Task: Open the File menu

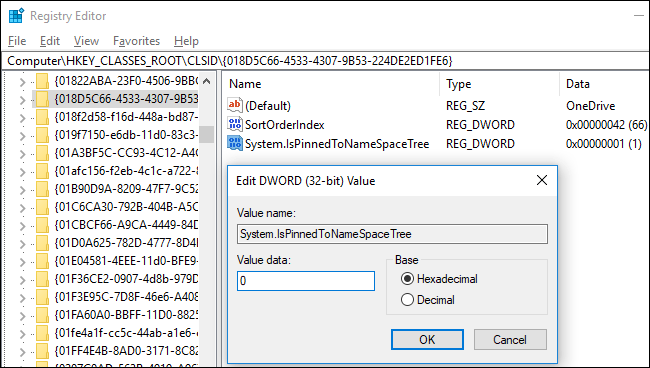Action: point(17,41)
